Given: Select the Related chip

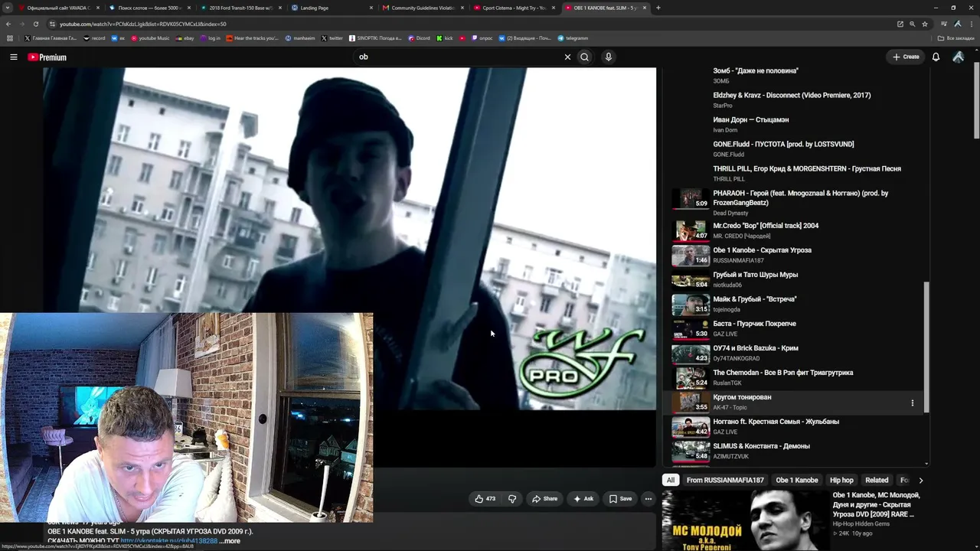Looking at the screenshot, I should (x=877, y=480).
